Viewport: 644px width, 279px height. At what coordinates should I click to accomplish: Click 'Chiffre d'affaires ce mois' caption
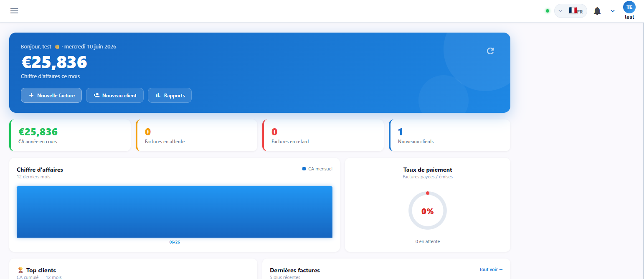50,76
